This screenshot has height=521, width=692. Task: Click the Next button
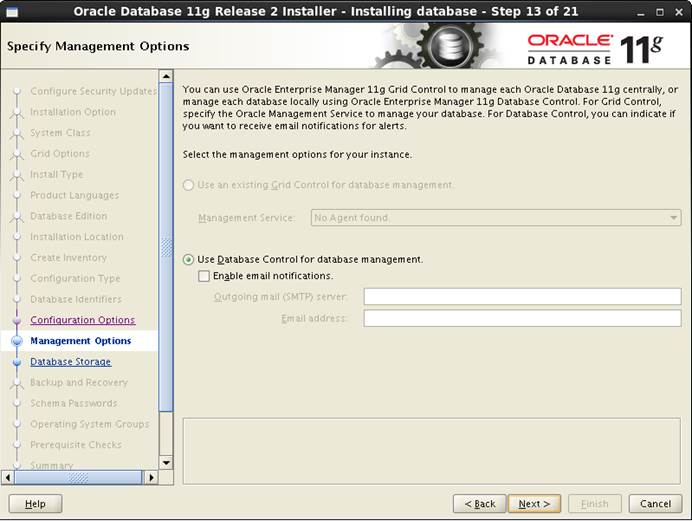point(534,504)
